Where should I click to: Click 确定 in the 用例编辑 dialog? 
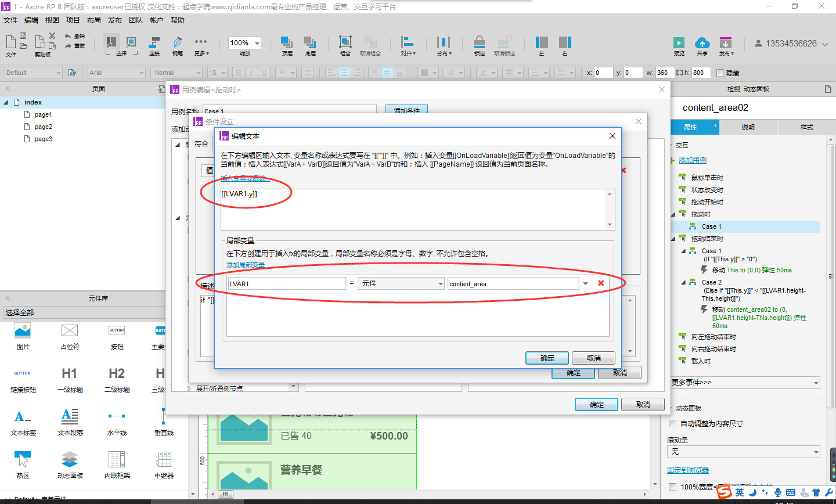coord(596,405)
